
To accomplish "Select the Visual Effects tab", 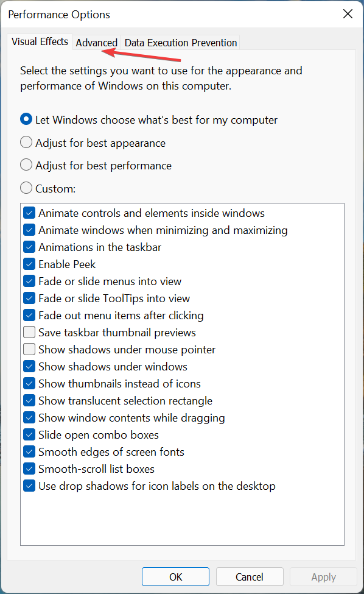I will (39, 41).
